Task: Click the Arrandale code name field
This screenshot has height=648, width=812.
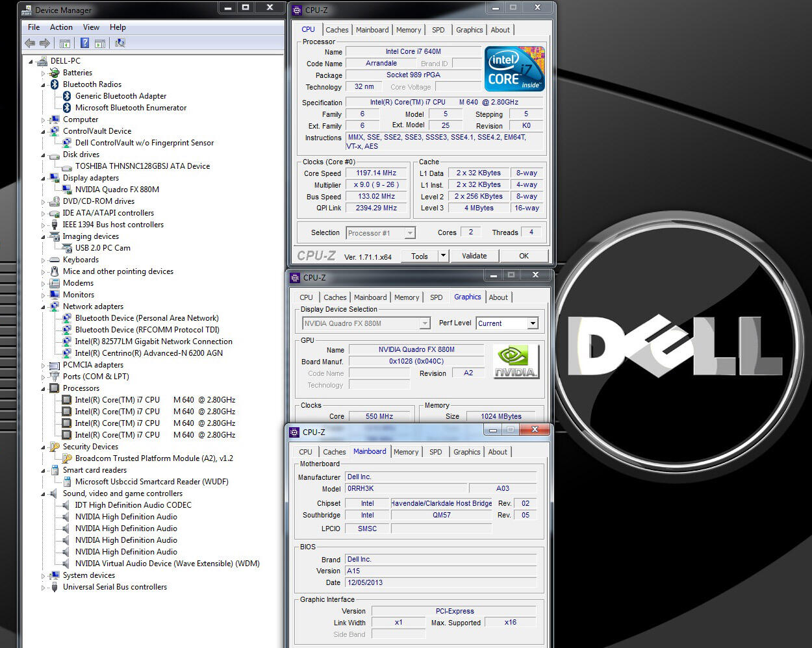Action: [381, 63]
